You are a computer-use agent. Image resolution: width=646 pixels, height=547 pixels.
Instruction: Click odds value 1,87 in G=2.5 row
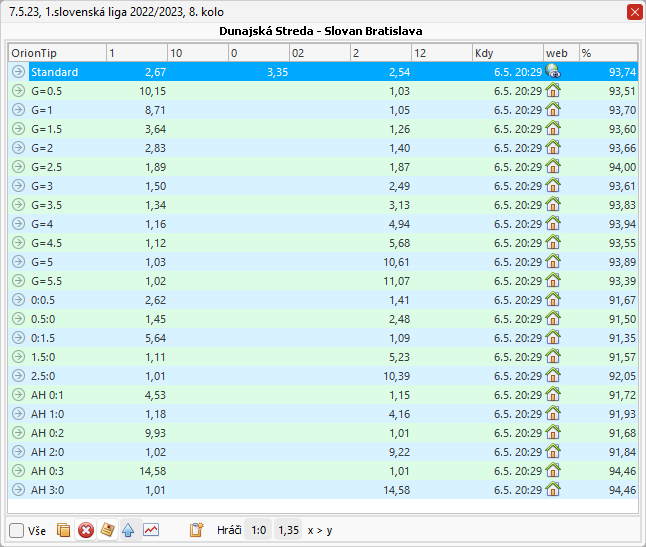tap(399, 167)
